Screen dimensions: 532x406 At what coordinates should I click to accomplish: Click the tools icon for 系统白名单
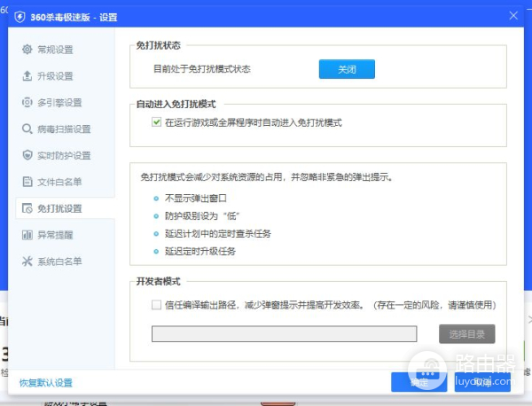tap(27, 262)
